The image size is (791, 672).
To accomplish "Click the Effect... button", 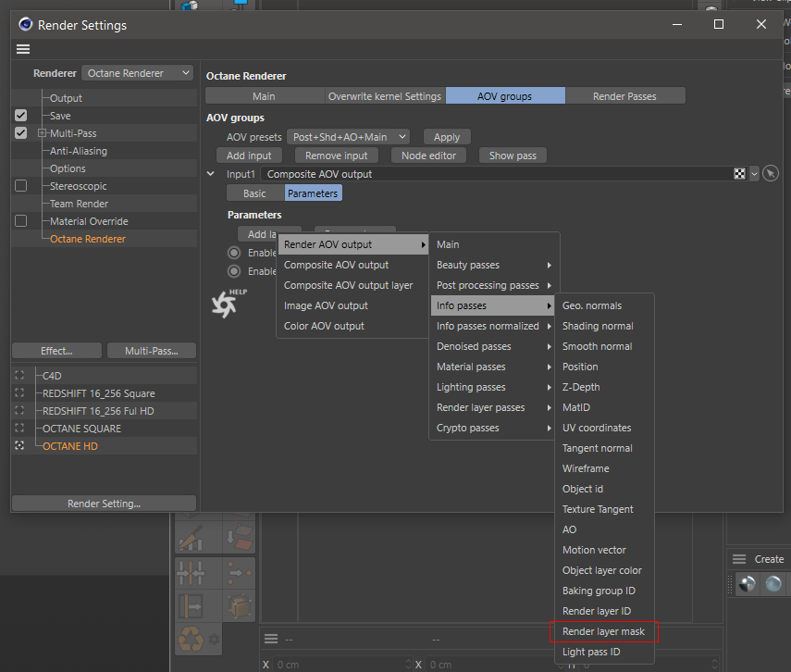I will click(x=57, y=351).
